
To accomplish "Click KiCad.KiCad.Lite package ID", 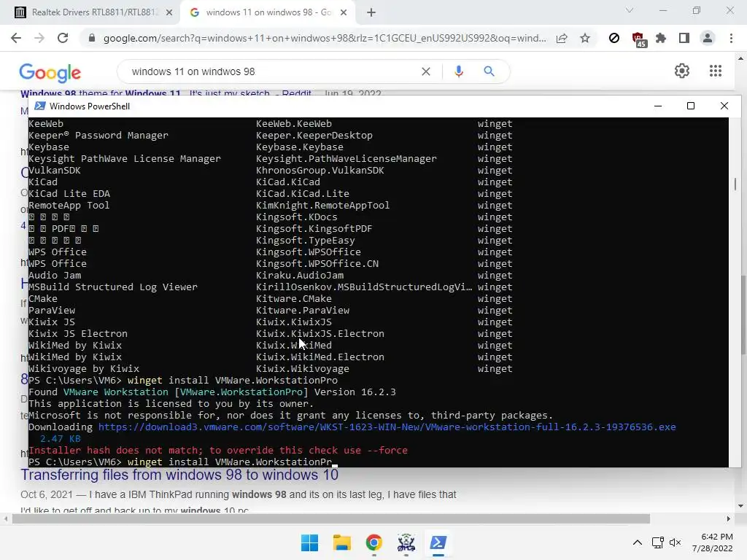I will coord(303,194).
